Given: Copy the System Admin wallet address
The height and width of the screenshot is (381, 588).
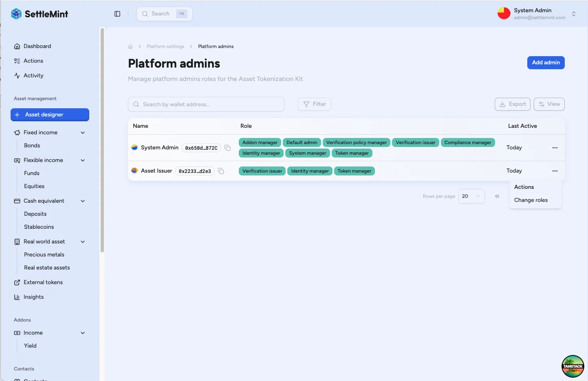Looking at the screenshot, I should point(227,148).
